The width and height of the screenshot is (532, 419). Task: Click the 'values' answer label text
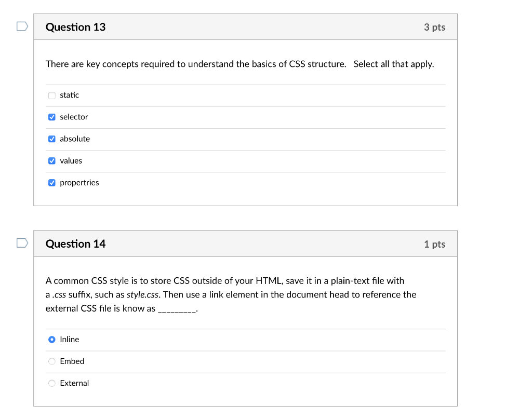tap(71, 161)
